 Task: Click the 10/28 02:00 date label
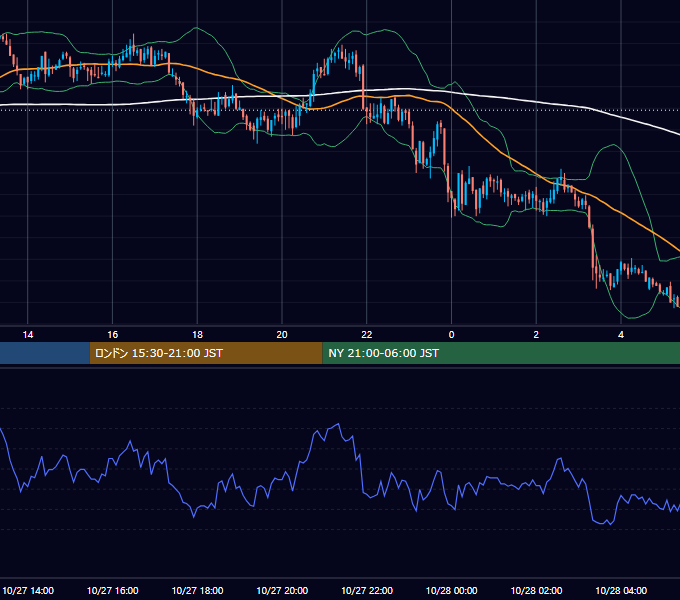click(536, 590)
